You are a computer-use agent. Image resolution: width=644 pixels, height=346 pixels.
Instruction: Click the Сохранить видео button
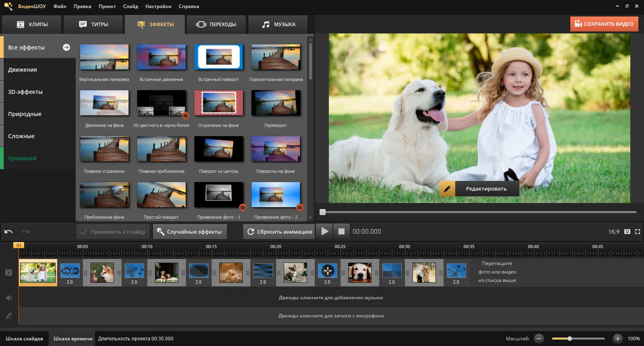(604, 24)
